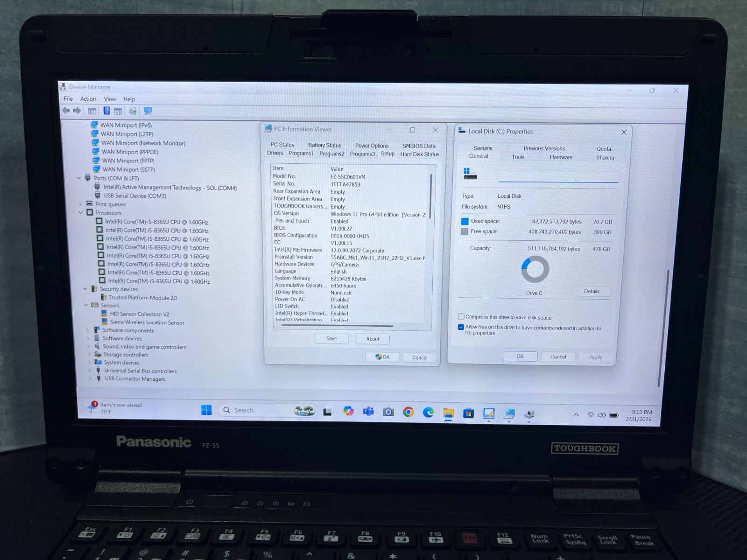
Task: Click OK in Local Disk Properties
Action: [520, 356]
